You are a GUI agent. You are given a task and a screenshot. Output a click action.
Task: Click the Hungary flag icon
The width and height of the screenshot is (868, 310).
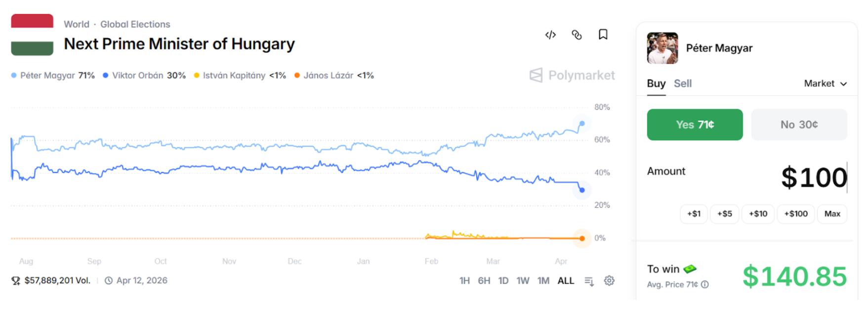[x=32, y=35]
